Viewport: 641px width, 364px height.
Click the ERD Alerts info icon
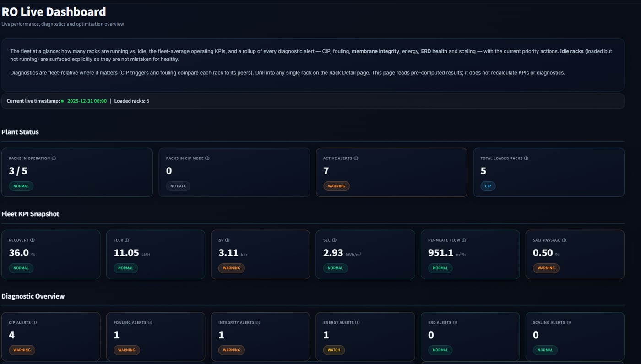(455, 323)
